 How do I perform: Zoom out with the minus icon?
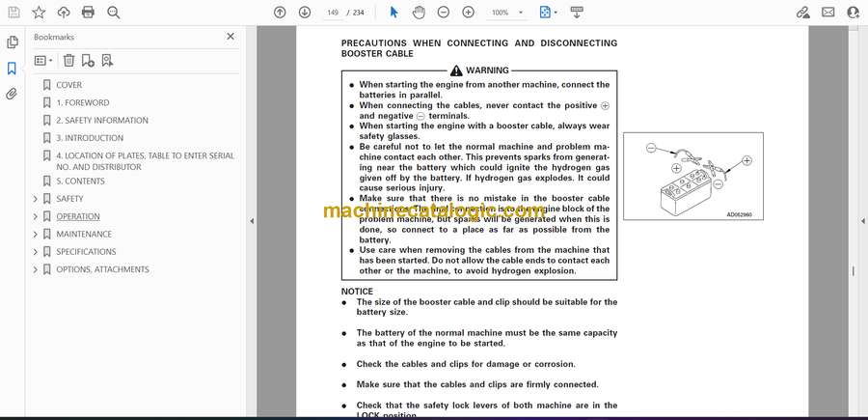pyautogui.click(x=444, y=13)
